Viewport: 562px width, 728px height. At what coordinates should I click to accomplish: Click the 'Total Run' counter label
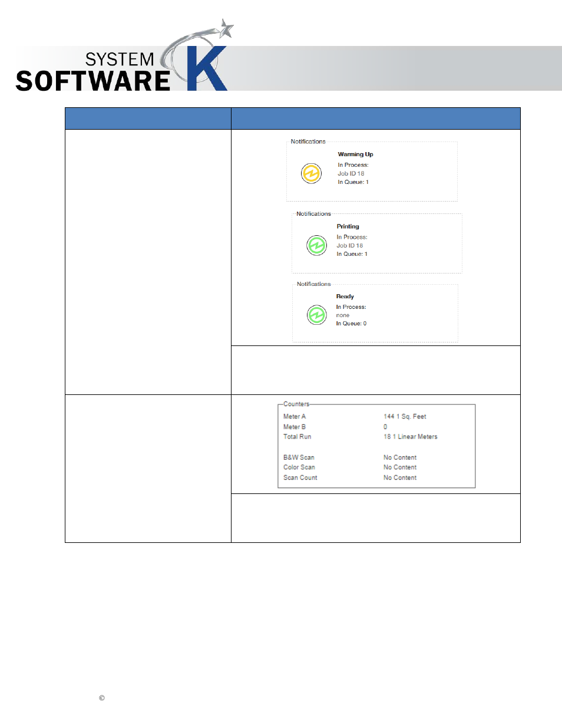pyautogui.click(x=297, y=437)
